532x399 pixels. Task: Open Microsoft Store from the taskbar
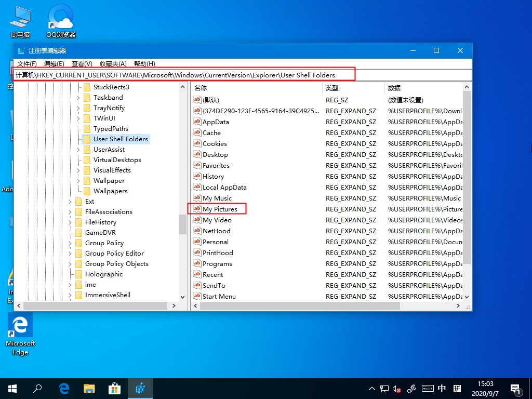point(114,388)
